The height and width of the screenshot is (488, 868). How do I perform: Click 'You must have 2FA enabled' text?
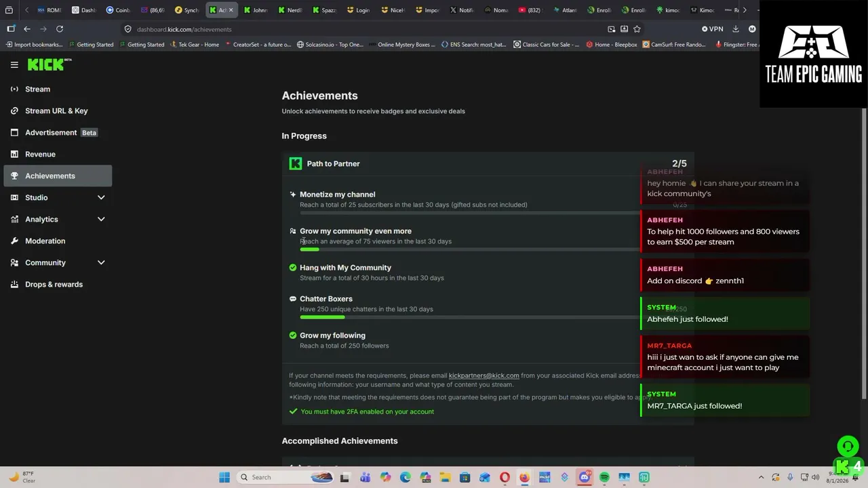tap(367, 411)
